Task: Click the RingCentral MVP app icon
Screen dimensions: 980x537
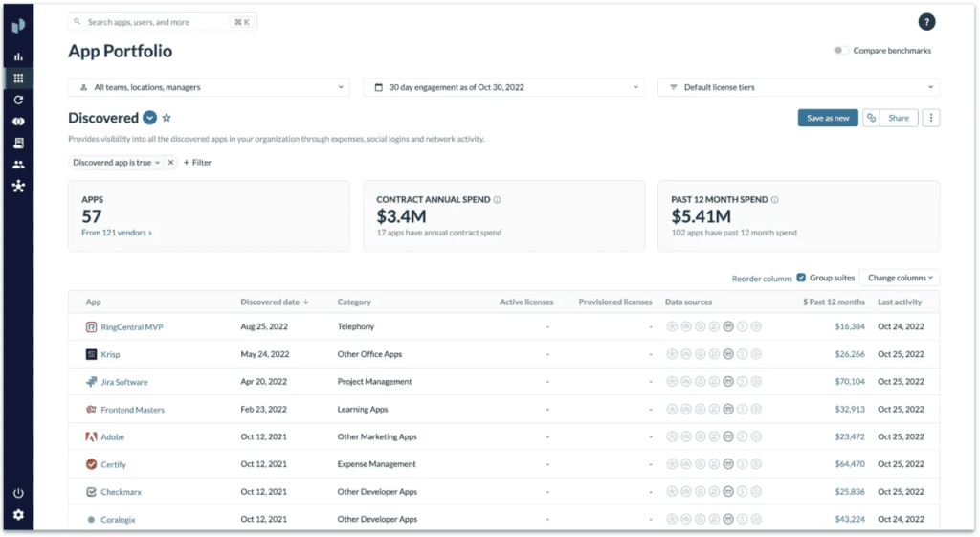Action: [91, 327]
